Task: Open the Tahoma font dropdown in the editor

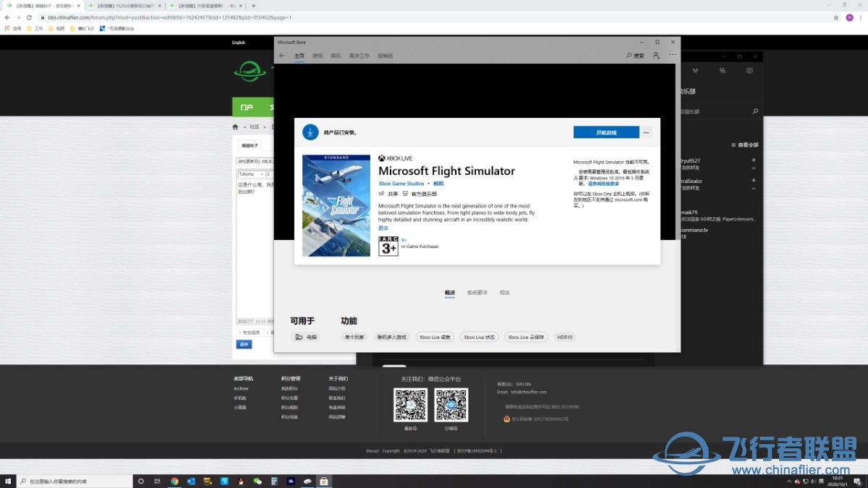Action: tap(251, 174)
